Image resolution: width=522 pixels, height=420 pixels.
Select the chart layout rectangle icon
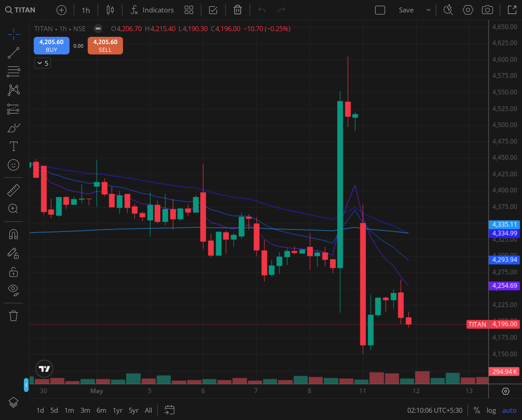point(380,10)
